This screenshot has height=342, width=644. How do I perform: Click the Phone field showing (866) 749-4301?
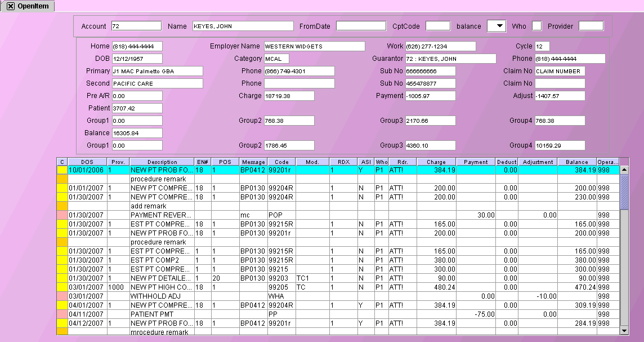[299, 71]
